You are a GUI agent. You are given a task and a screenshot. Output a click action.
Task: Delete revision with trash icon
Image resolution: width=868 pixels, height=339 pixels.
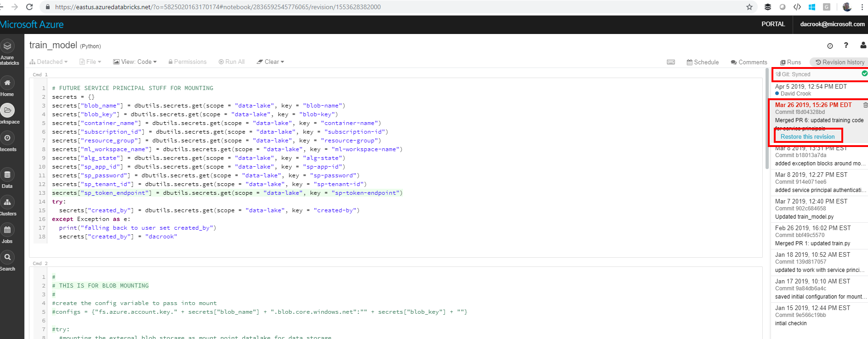pyautogui.click(x=865, y=105)
